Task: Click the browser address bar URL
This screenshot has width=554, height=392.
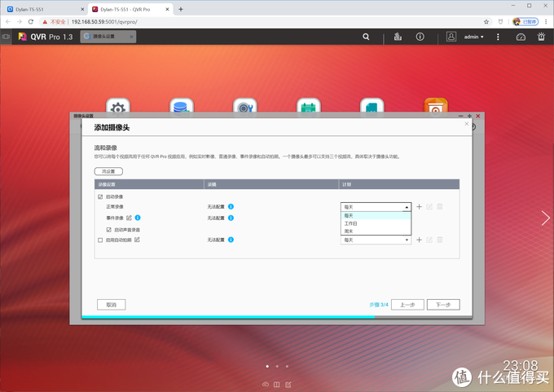Action: tap(104, 22)
